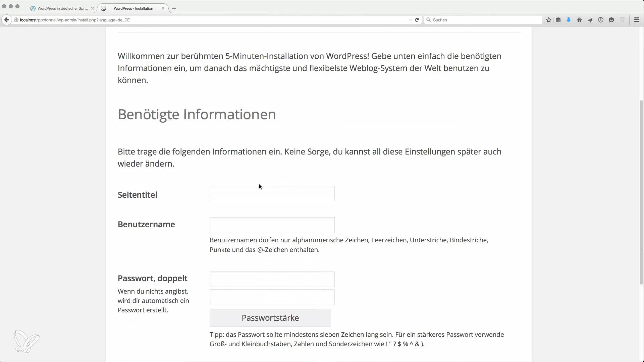Click the shield icon in toolbar
This screenshot has width=644, height=362.
(622, 20)
